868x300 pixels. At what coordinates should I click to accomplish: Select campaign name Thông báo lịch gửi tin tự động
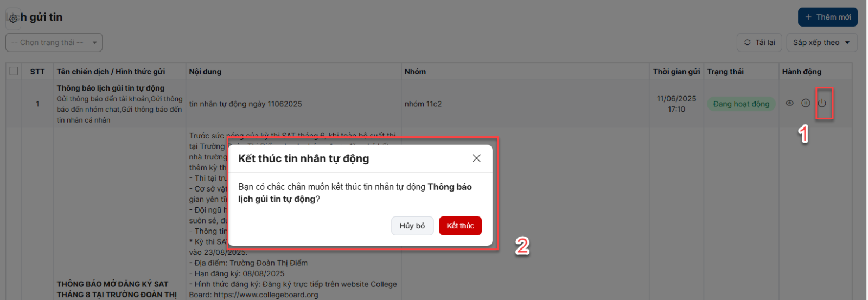click(x=111, y=88)
